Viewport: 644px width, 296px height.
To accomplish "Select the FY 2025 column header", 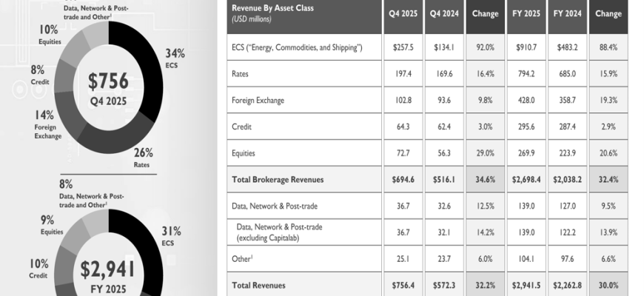I will [x=528, y=13].
